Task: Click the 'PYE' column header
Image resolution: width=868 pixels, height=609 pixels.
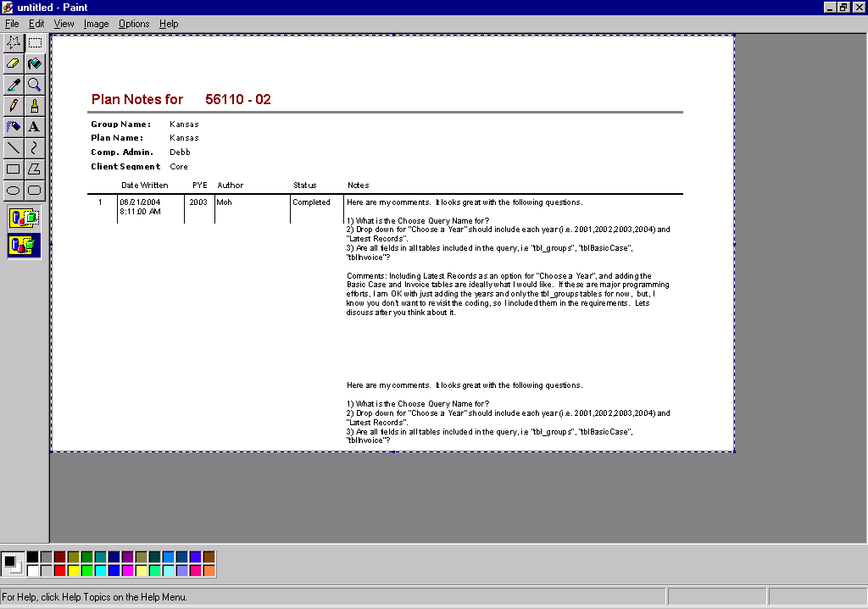Action: coord(200,185)
